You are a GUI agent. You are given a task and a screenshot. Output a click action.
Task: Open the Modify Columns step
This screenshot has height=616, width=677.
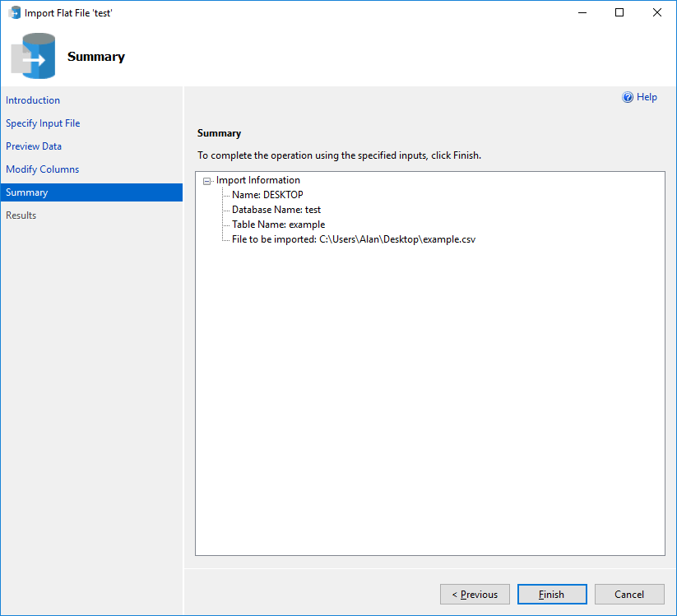click(x=43, y=169)
